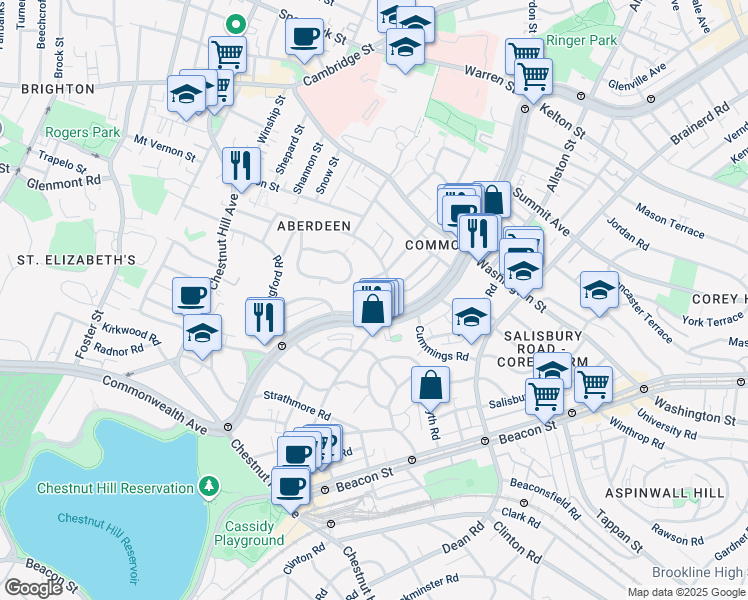The height and width of the screenshot is (600, 748).
Task: Click the Glenmont Rd street label
Action: 64,182
